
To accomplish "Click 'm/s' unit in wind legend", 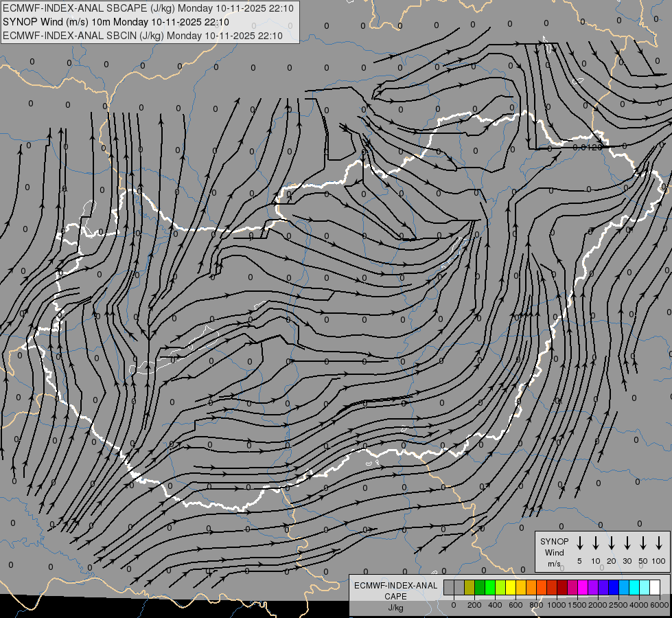I will click(554, 564).
